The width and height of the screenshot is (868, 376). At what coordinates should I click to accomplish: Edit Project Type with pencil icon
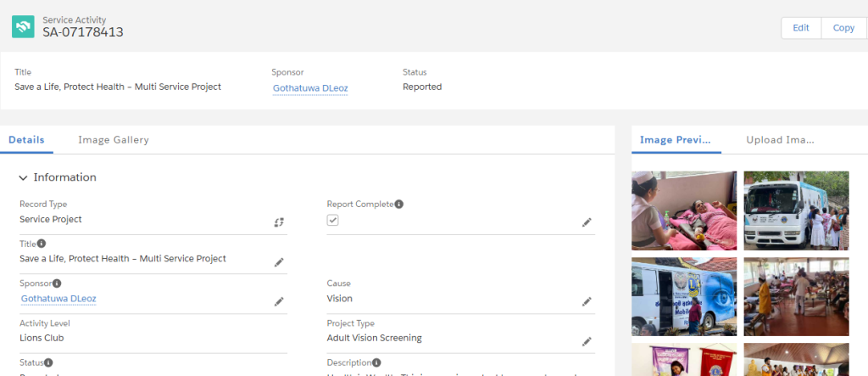[x=587, y=341]
